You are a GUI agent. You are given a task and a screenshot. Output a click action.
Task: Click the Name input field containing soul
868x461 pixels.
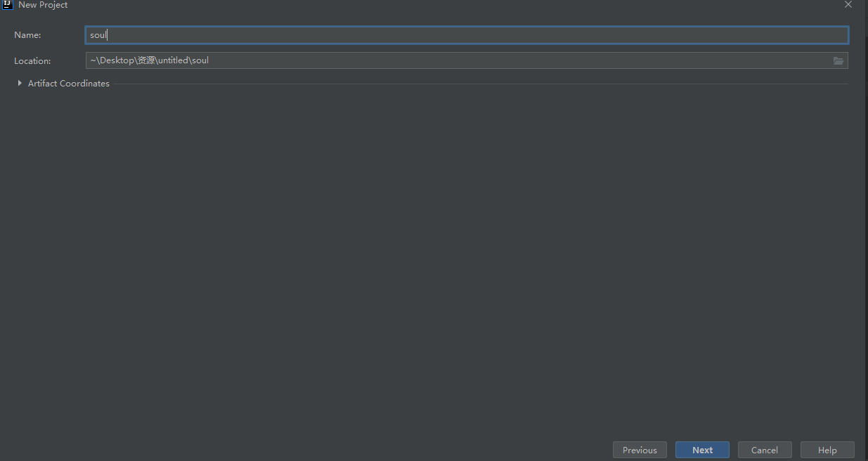tap(467, 35)
